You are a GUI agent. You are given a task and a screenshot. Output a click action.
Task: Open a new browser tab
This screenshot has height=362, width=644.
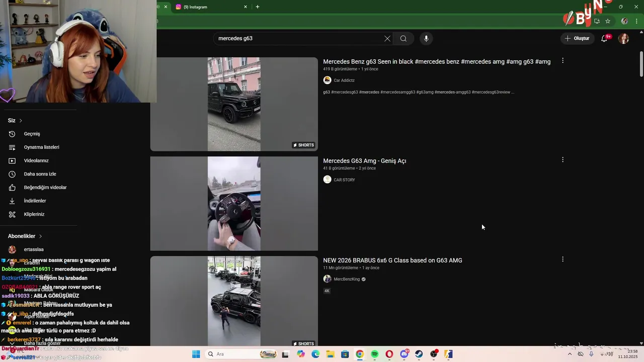click(258, 7)
